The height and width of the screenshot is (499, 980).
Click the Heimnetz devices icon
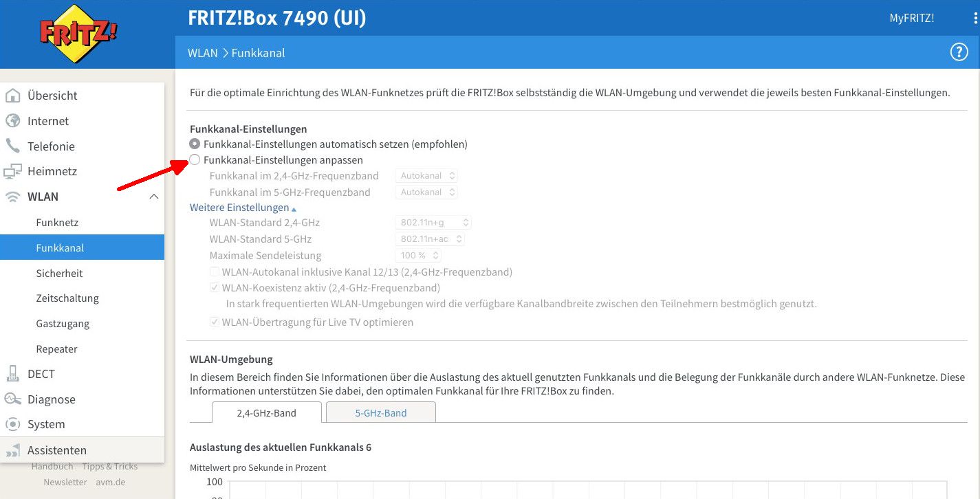13,171
